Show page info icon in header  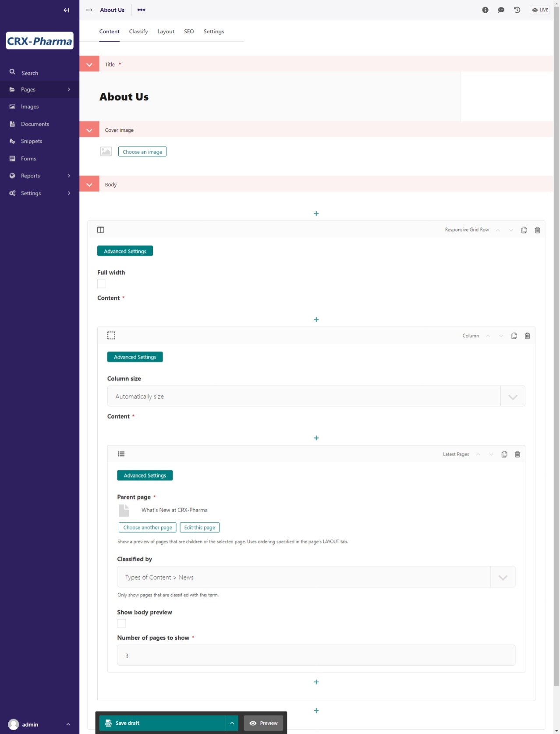[x=485, y=10]
